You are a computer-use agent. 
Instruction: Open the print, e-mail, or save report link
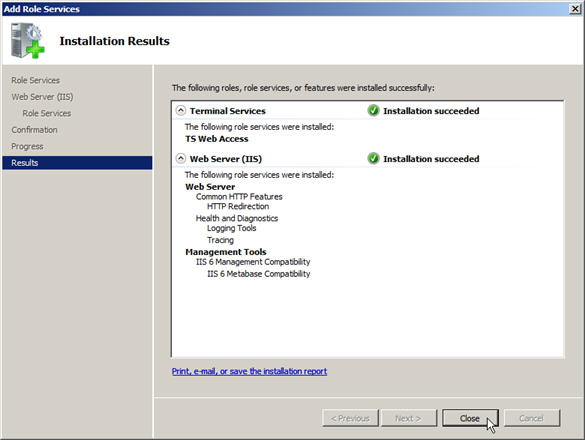[x=249, y=371]
